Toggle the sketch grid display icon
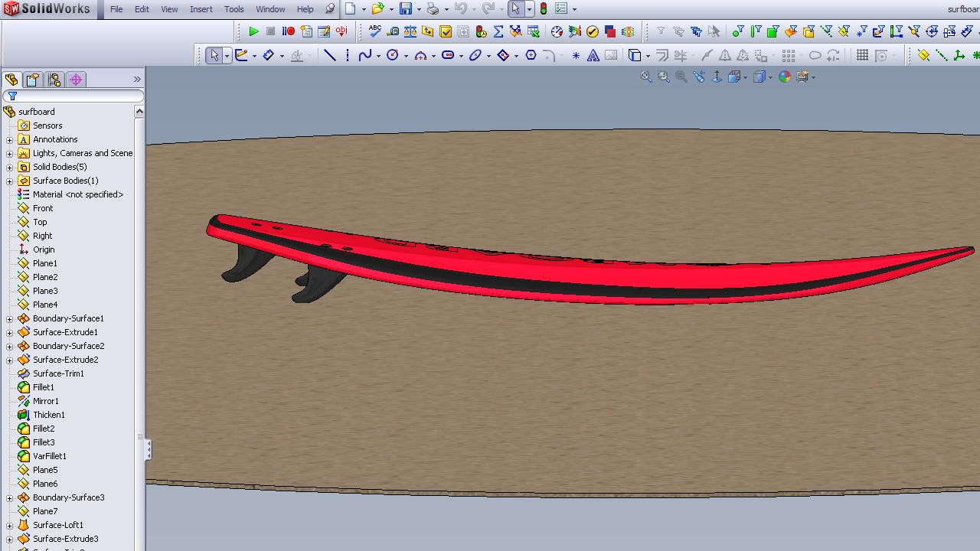Image resolution: width=980 pixels, height=551 pixels. click(x=862, y=55)
